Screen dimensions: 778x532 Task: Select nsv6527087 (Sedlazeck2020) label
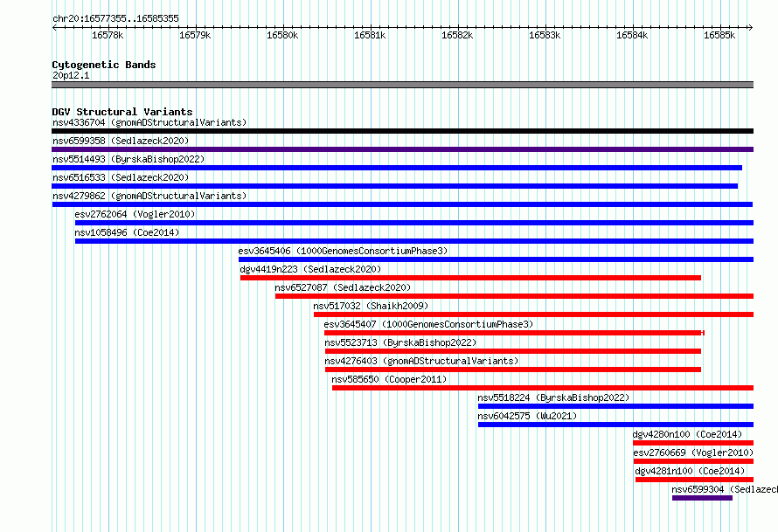point(343,287)
